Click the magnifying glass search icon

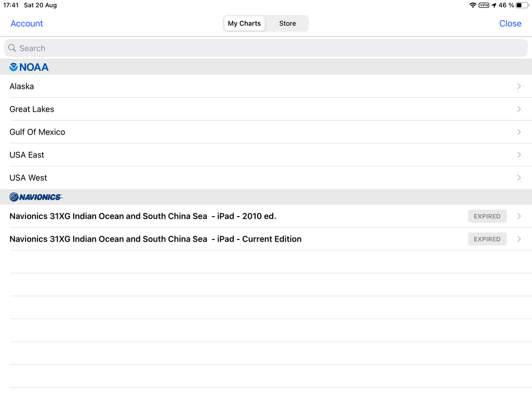12,48
